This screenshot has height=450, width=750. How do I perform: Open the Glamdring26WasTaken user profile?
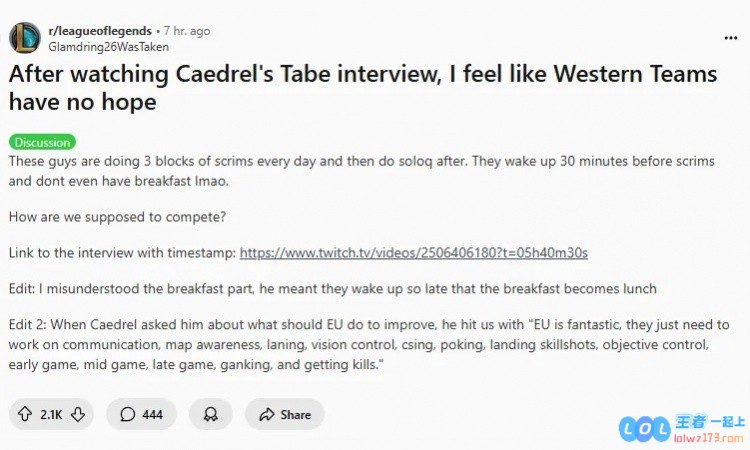pos(109,47)
